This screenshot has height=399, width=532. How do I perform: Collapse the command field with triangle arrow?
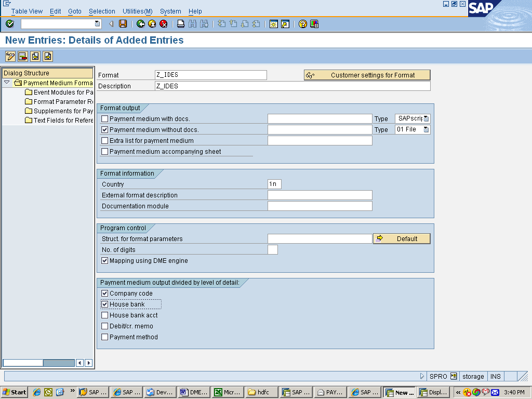click(x=111, y=24)
